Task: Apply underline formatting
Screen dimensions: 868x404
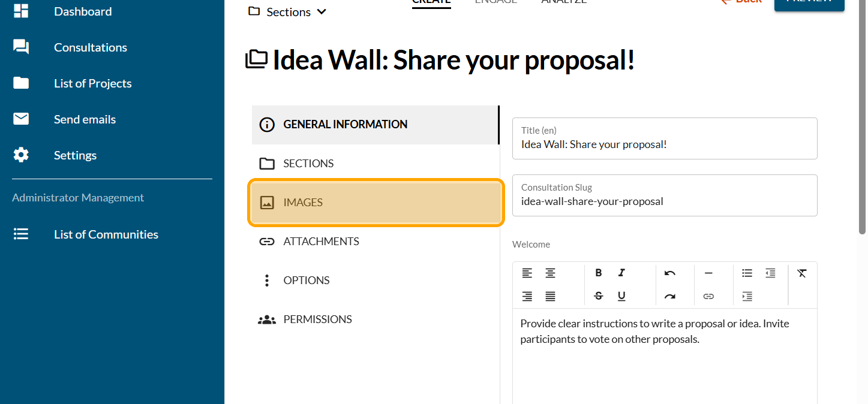Action: [621, 296]
